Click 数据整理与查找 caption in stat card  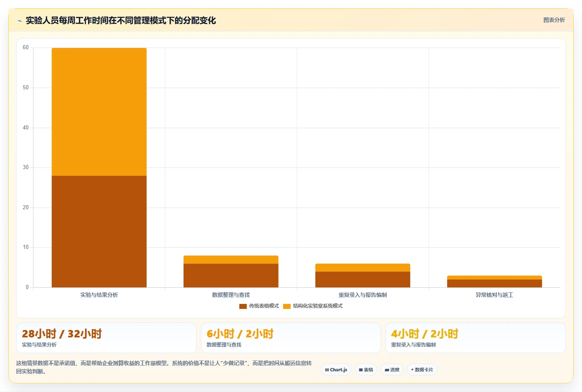point(224,345)
